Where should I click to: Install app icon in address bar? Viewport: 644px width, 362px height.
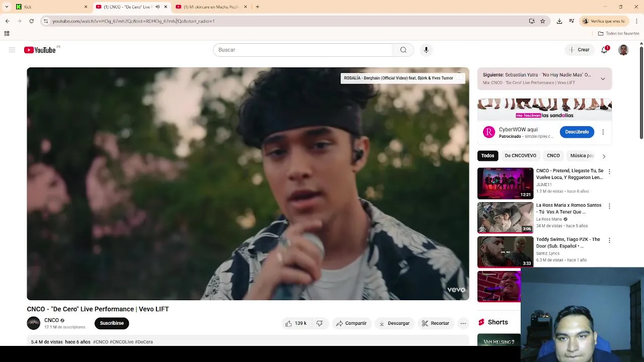(x=532, y=21)
